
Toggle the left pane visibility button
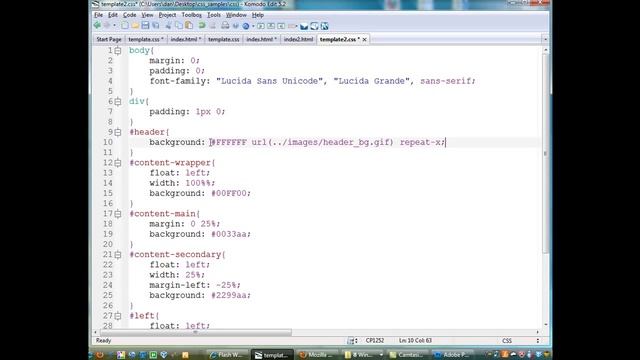(x=260, y=26)
